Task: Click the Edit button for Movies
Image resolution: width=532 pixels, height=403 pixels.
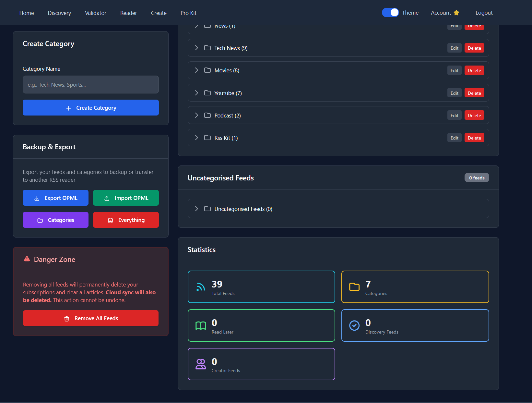Action: click(x=454, y=70)
